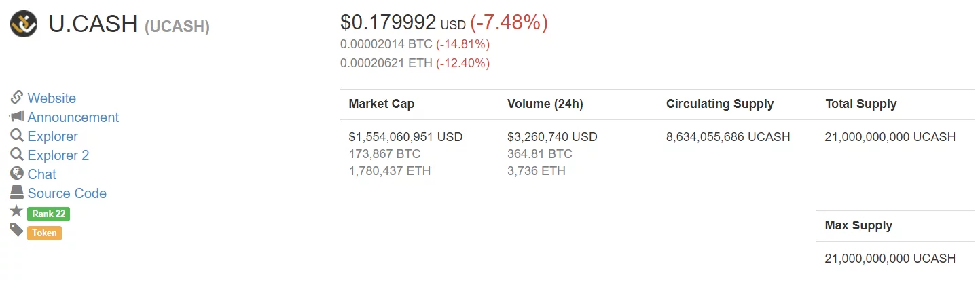Click the orange Token badge
This screenshot has height=285, width=980.
(x=44, y=233)
